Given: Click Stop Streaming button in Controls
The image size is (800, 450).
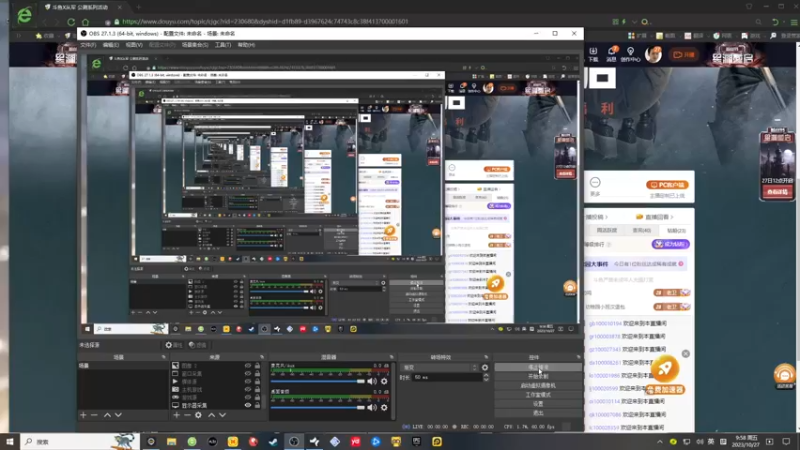Looking at the screenshot, I should [538, 367].
